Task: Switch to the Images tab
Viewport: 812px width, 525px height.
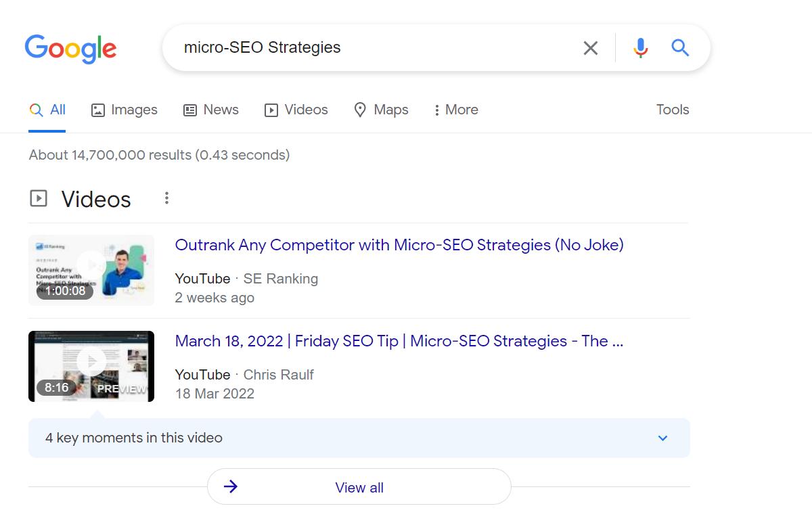Action: [x=125, y=110]
